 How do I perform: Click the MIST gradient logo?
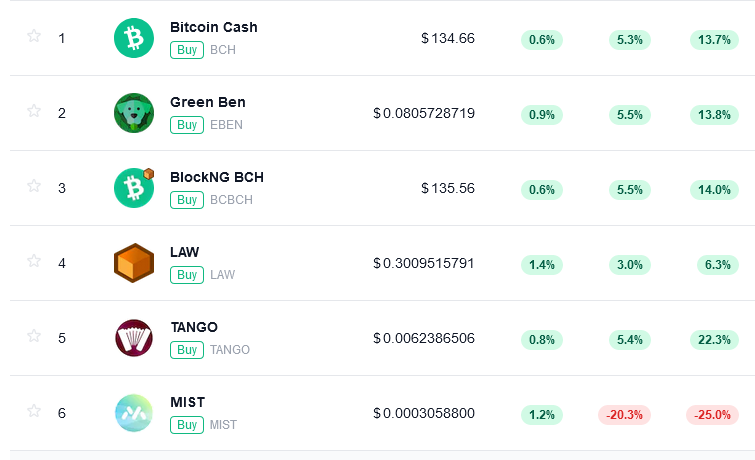(134, 413)
